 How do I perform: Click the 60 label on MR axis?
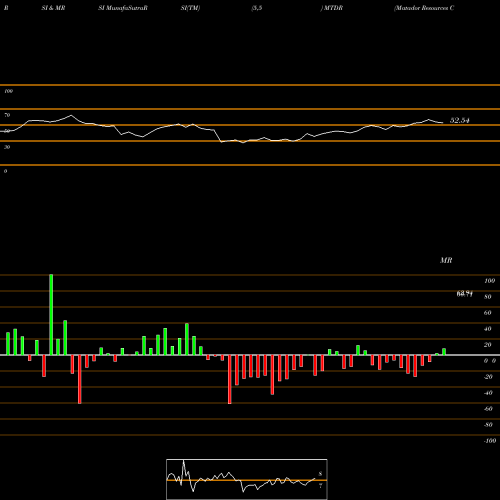[x=488, y=313]
